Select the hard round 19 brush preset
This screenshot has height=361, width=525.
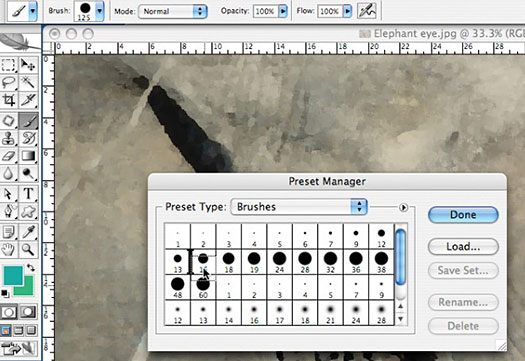click(254, 262)
